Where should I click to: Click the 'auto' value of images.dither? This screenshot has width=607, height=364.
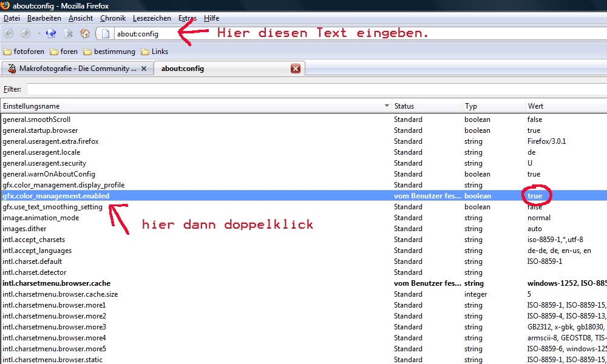(535, 229)
